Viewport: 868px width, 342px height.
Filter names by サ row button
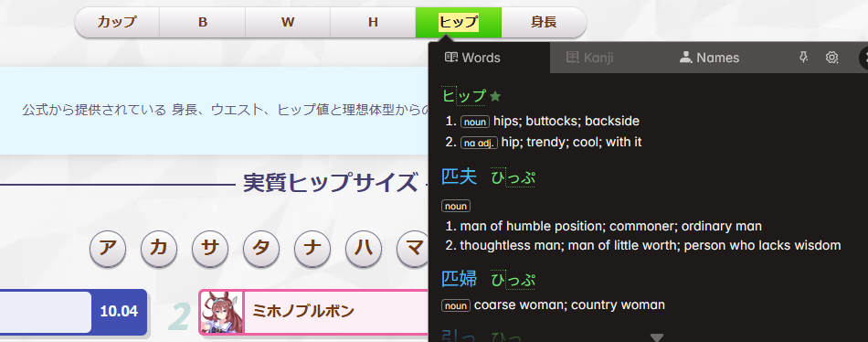point(210,249)
